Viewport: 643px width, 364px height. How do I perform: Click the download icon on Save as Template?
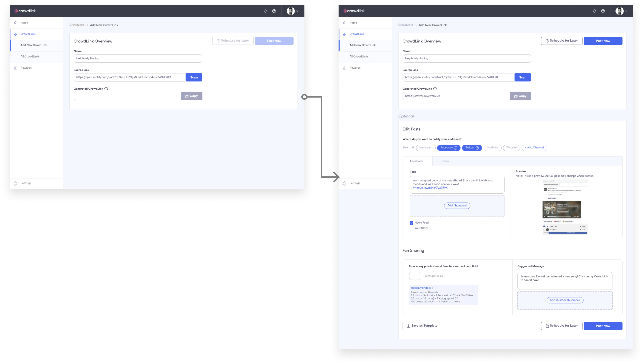(408, 326)
